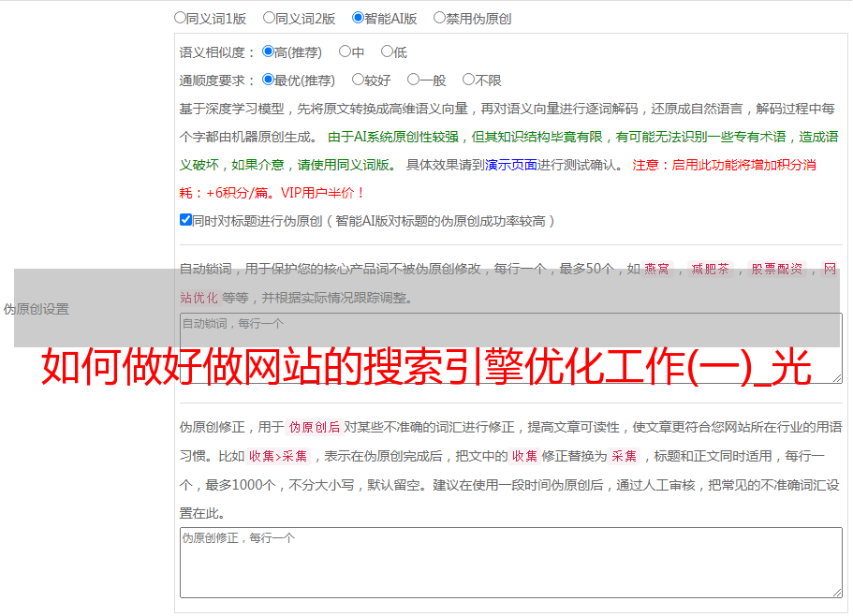Choose 较好 for 通顺度要求

pyautogui.click(x=359, y=81)
